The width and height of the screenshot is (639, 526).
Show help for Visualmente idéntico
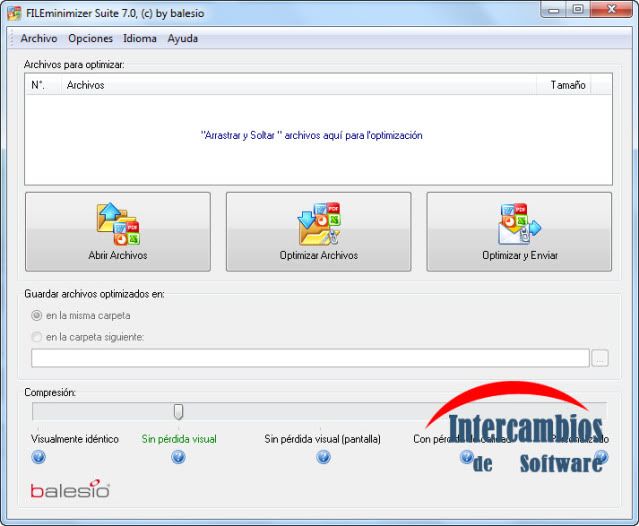38,457
